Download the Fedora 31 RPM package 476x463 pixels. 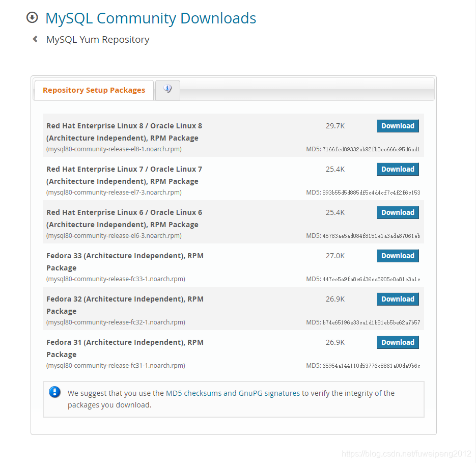click(398, 342)
